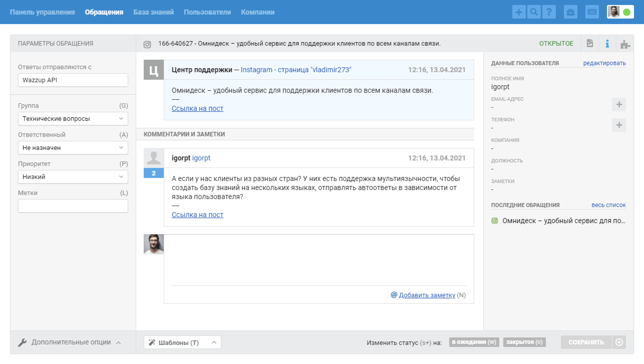The width and height of the screenshot is (644, 364).
Task: Open the Ответственный dropdown
Action: coord(73,148)
